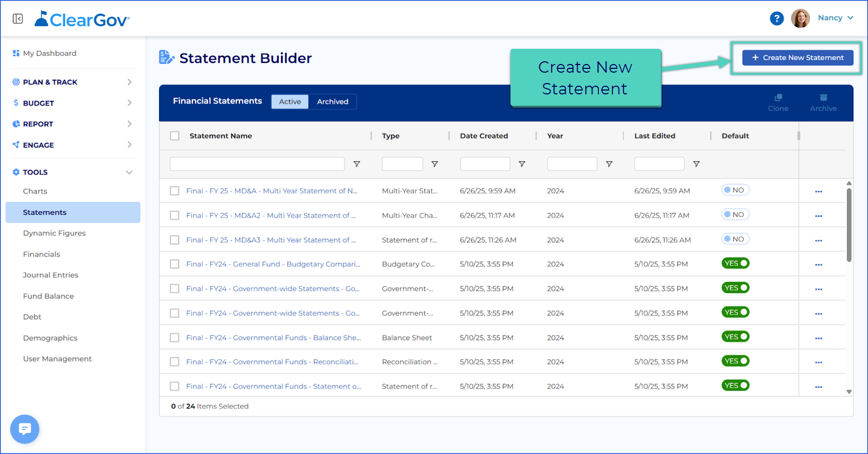Open Dynamic Figures in the sidebar
Screen dimensions: 868x454
(x=54, y=233)
